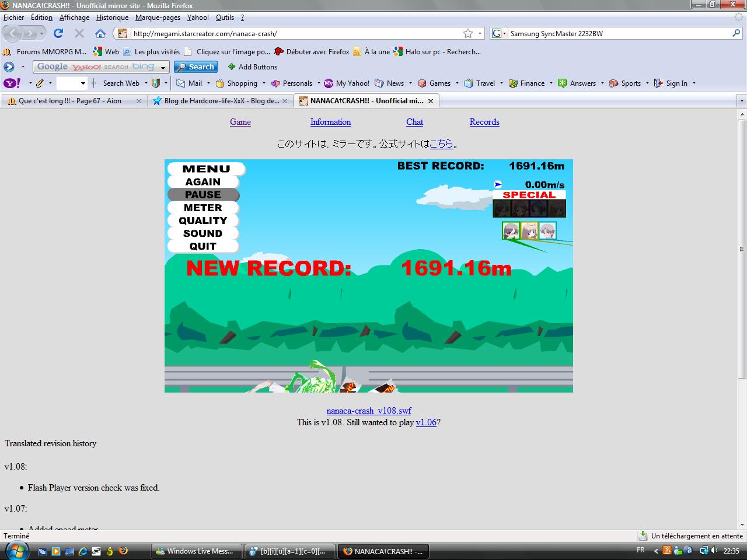Open the Historique menu
Image resolution: width=747 pixels, height=560 pixels.
[x=112, y=17]
